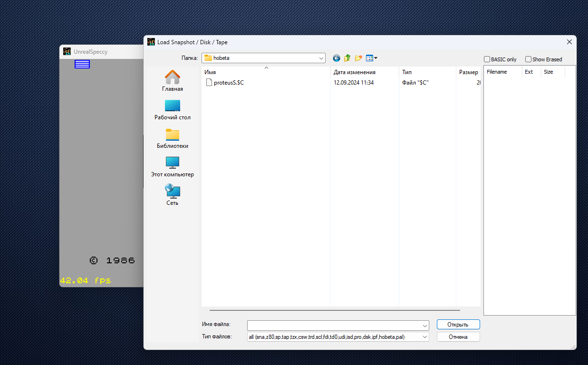Viewport: 588px width, 365px height.
Task: Click the Открыть button
Action: click(458, 325)
